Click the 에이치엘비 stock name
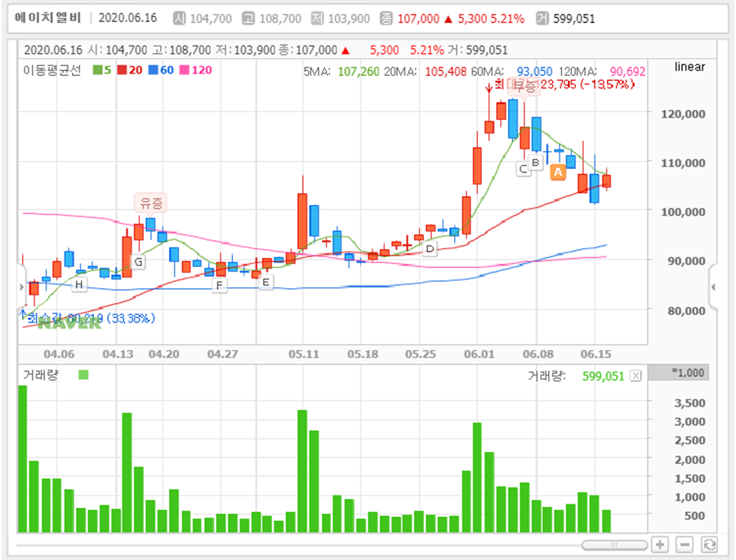Viewport: 736px width, 560px height. click(x=47, y=18)
